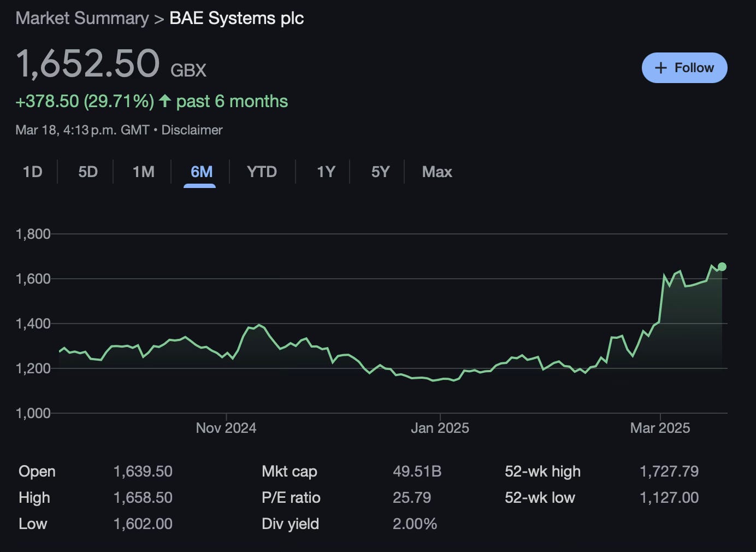Switch to the 1D range tab
The width and height of the screenshot is (756, 552).
[x=32, y=172]
